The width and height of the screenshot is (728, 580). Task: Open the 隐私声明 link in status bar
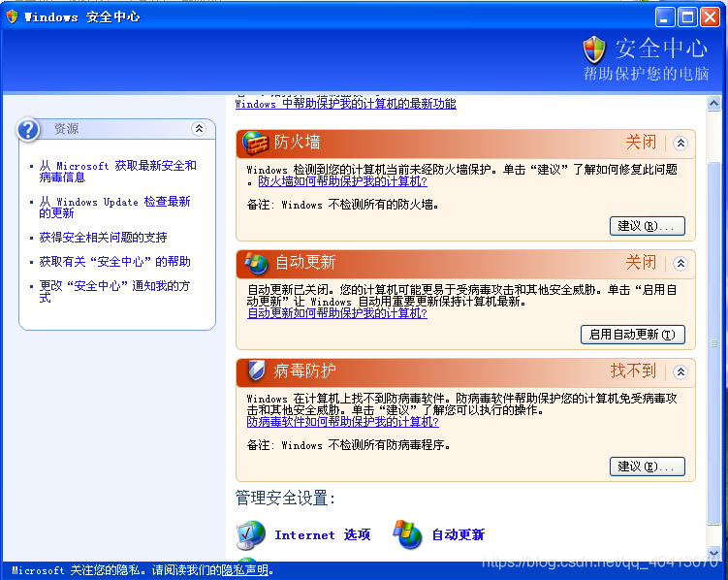(242, 570)
